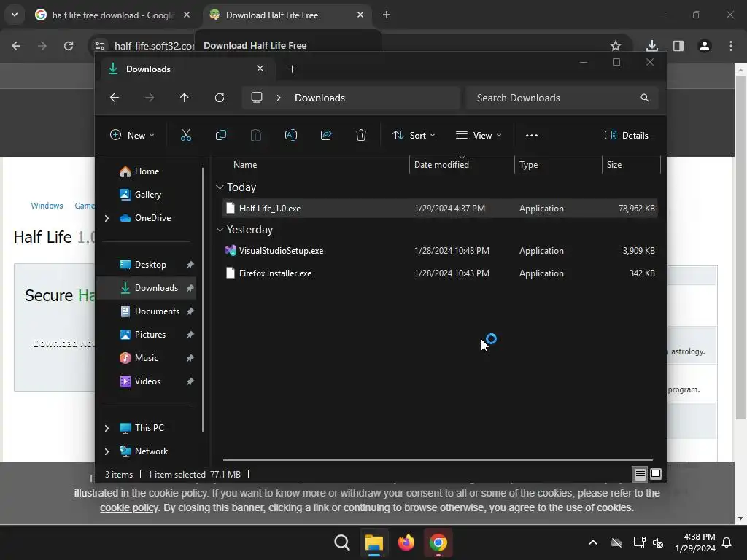The width and height of the screenshot is (747, 560).
Task: Open Chrome's tab search dropdown arrow
Action: click(x=15, y=15)
